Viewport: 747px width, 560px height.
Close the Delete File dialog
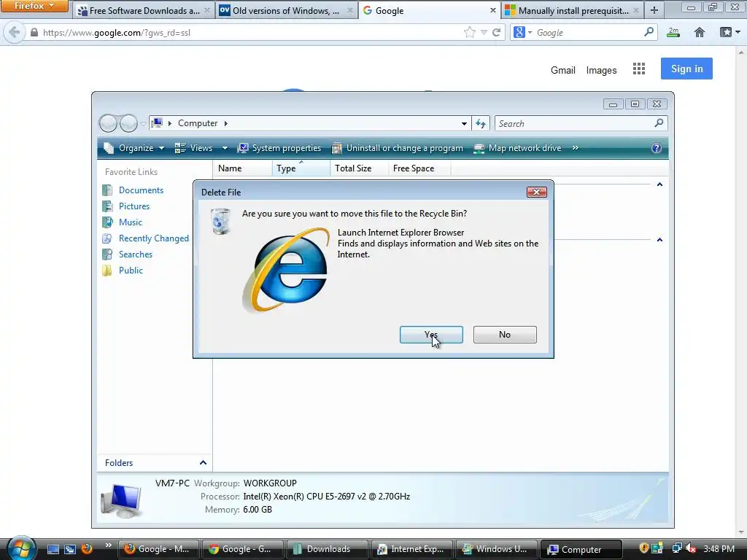coord(536,192)
